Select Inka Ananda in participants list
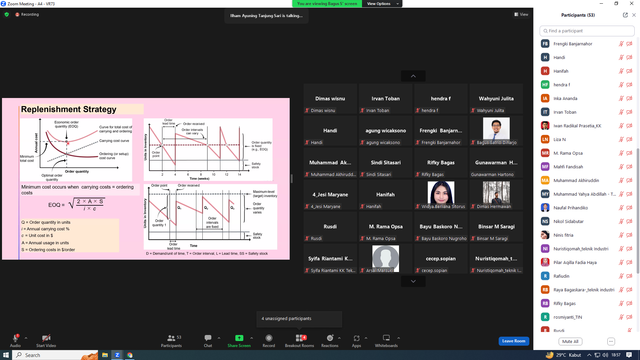This screenshot has width=640, height=360. point(587,98)
